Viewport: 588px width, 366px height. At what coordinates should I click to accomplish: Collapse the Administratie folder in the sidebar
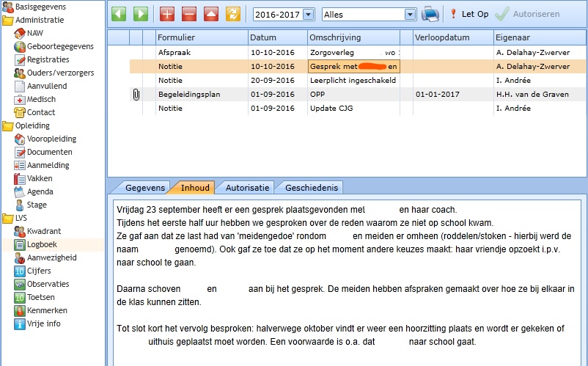pos(8,20)
